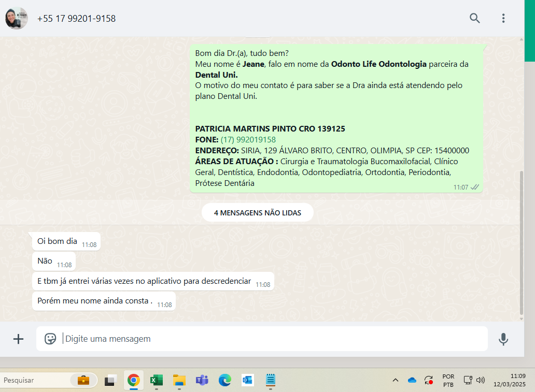Open Microsoft Teams from the taskbar
Viewport: 535px width, 392px height.
[202, 380]
